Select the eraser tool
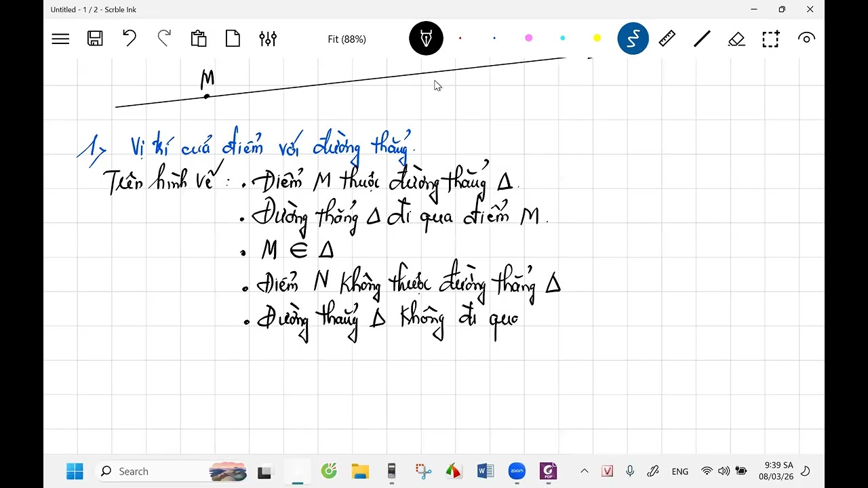 click(x=736, y=39)
